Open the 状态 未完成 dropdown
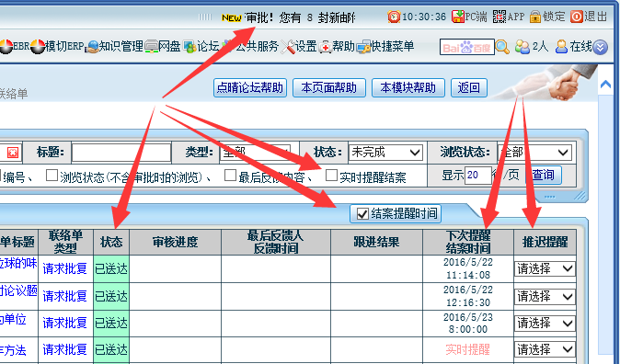Image resolution: width=620 pixels, height=364 pixels. tap(385, 153)
